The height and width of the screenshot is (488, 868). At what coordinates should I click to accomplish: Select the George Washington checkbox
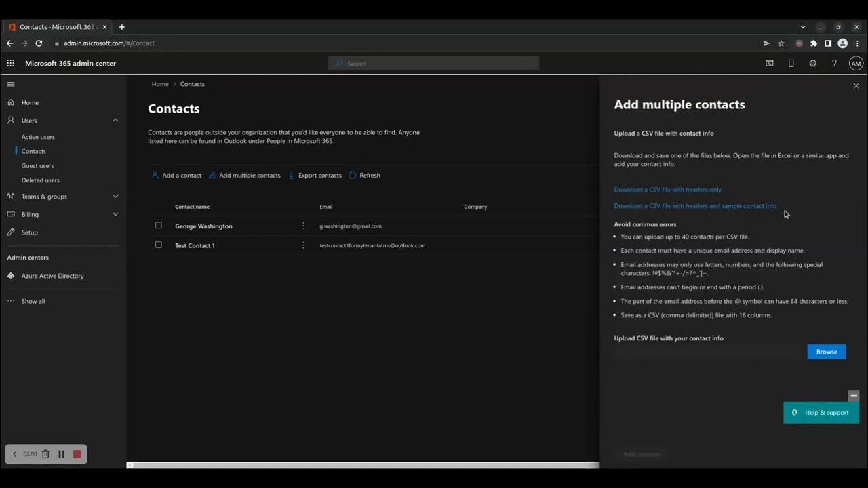(158, 225)
